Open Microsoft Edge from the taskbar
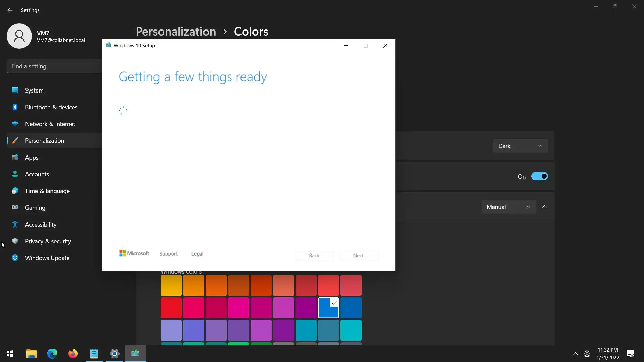 pyautogui.click(x=52, y=354)
